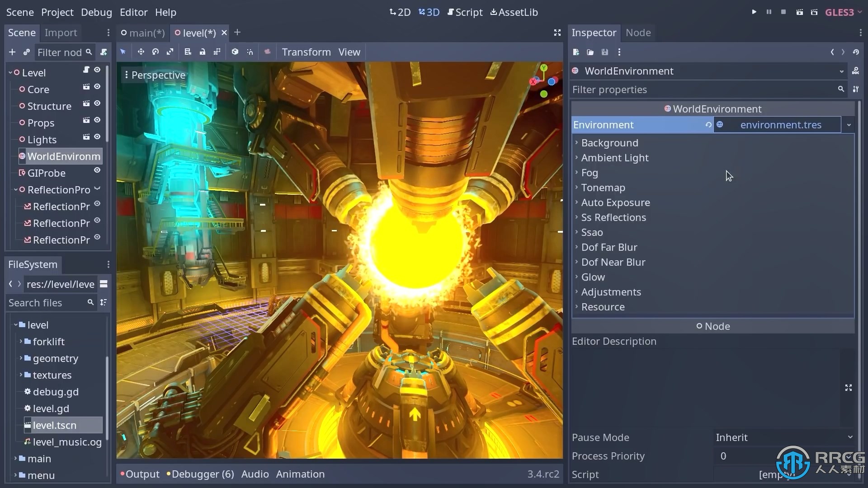Switch to the Node inspector tab
This screenshot has width=868, height=488.
pos(637,32)
